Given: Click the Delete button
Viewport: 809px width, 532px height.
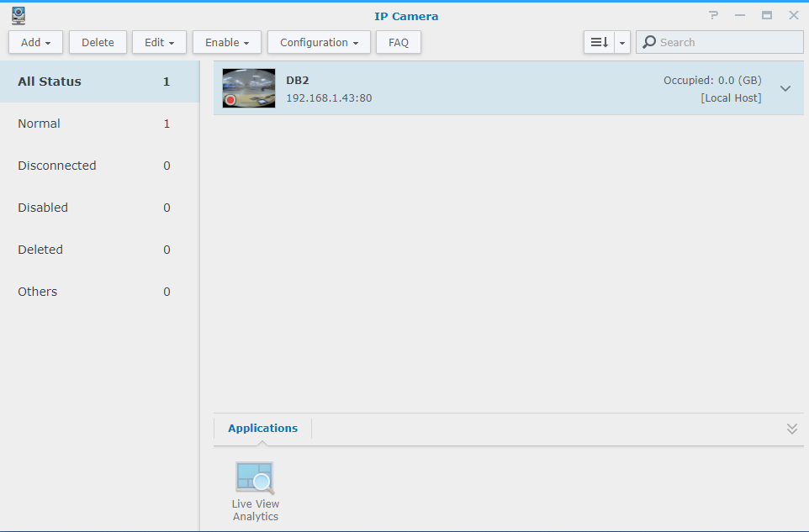Looking at the screenshot, I should [98, 42].
